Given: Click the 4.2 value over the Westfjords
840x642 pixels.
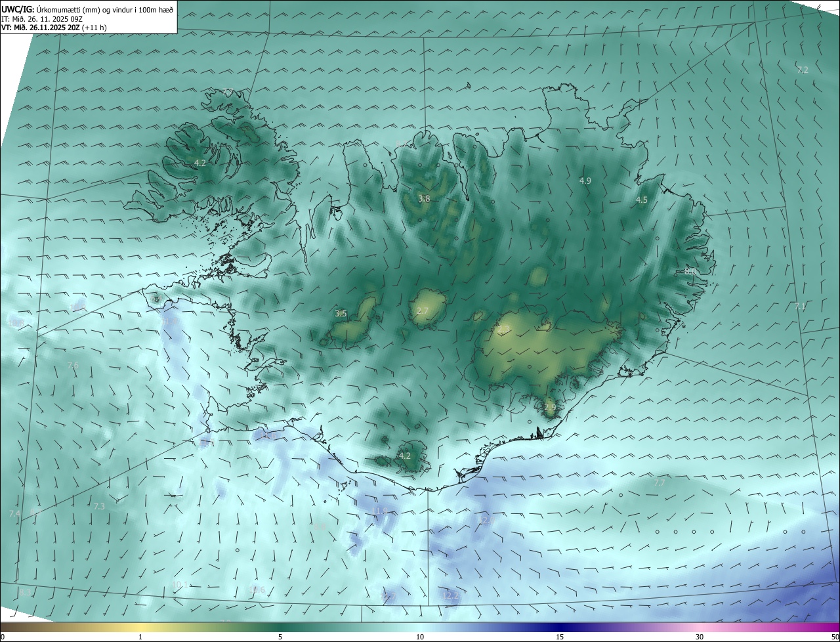Looking at the screenshot, I should 200,163.
